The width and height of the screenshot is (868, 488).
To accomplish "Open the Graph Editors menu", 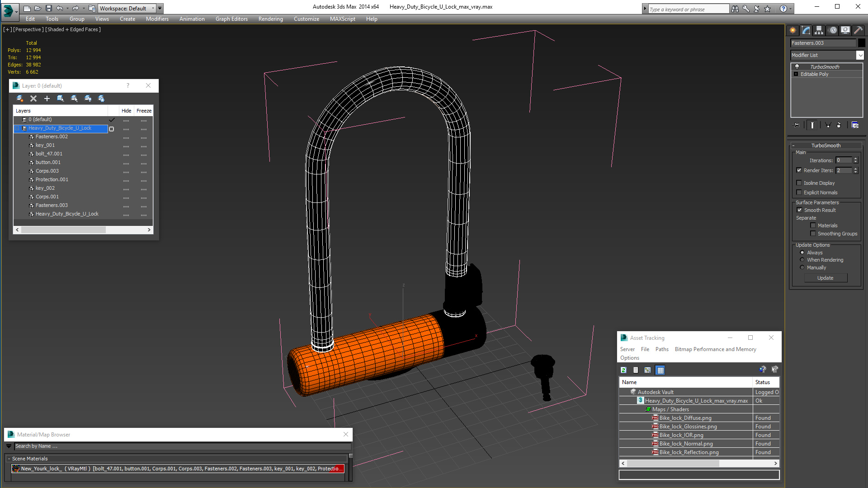I will tap(231, 19).
